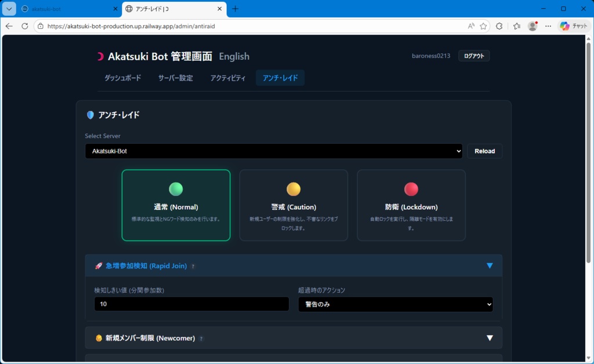
Task: Open the help tooltip for Newcomer restrictions
Action: pyautogui.click(x=201, y=338)
